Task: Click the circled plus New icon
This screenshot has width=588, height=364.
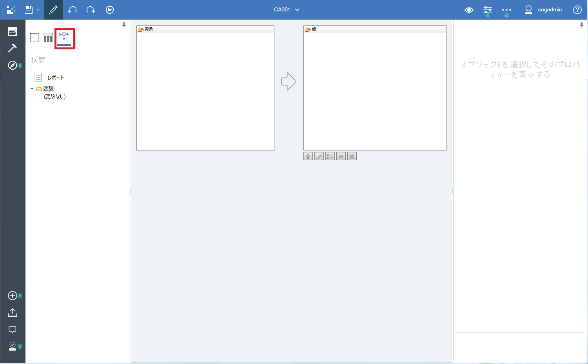Action: pos(13,296)
